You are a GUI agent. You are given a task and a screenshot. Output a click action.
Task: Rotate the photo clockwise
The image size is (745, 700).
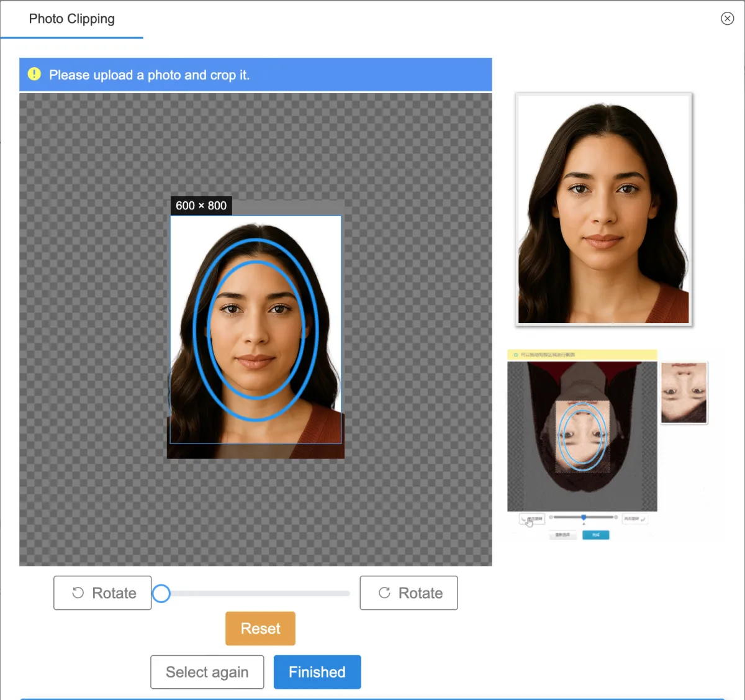click(x=409, y=593)
